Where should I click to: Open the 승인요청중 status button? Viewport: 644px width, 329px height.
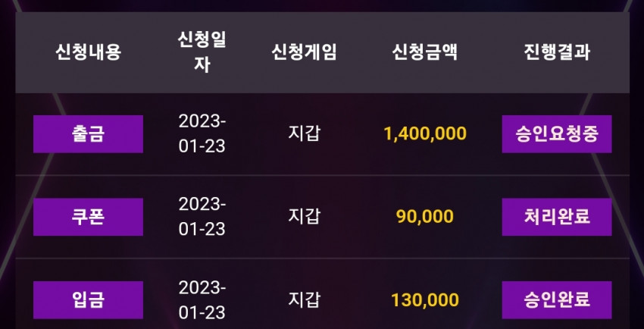click(557, 134)
